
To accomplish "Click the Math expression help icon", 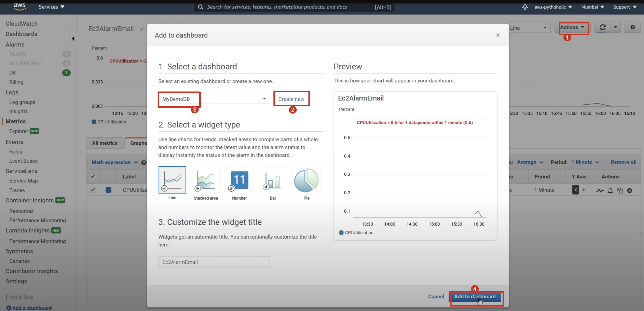I will [143, 162].
